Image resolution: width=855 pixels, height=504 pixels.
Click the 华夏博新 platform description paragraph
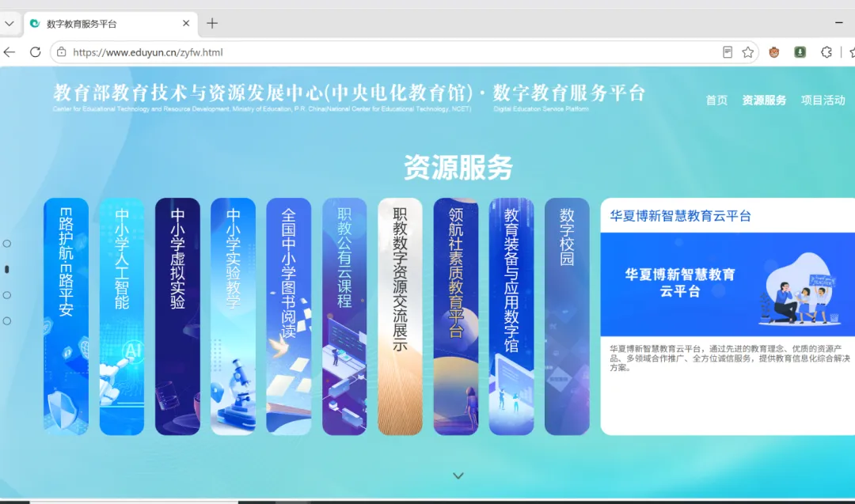(x=730, y=358)
